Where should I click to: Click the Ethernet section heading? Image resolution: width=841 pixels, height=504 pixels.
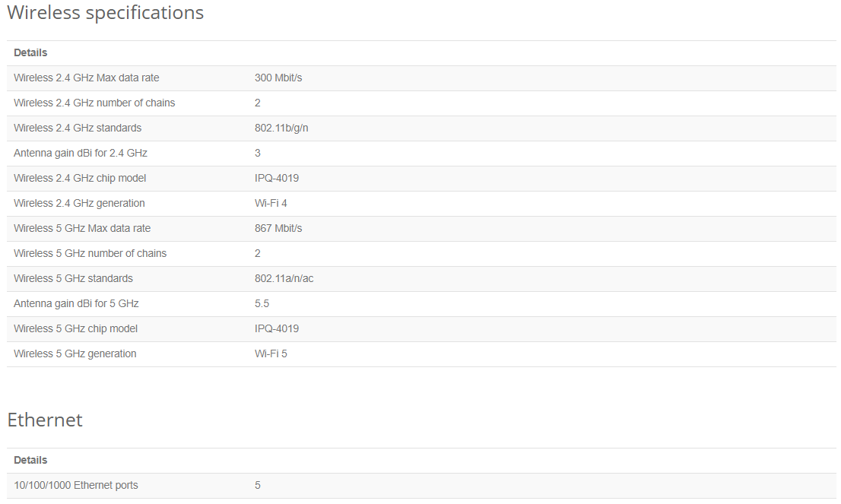click(x=45, y=420)
